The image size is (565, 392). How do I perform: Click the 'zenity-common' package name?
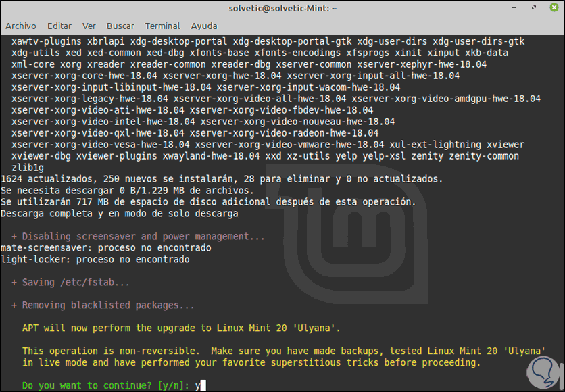(x=484, y=156)
